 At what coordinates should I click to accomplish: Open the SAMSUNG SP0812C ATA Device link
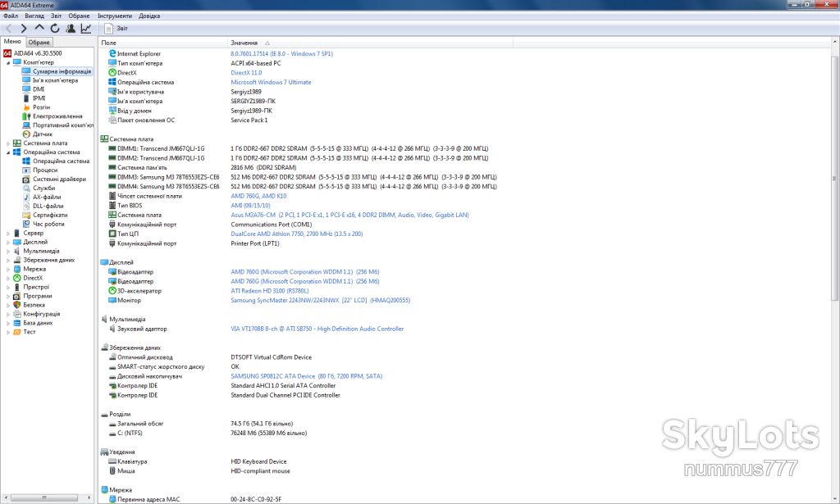pyautogui.click(x=307, y=377)
